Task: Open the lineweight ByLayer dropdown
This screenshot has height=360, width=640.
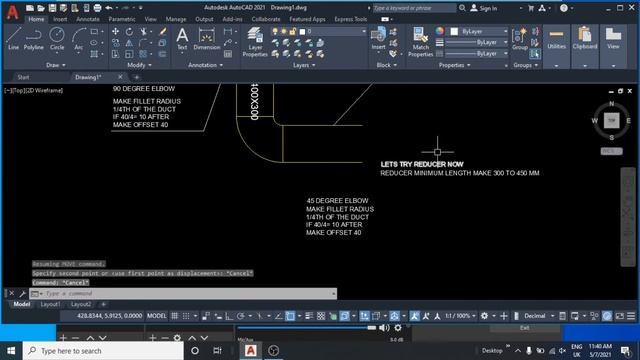Action: pos(476,42)
